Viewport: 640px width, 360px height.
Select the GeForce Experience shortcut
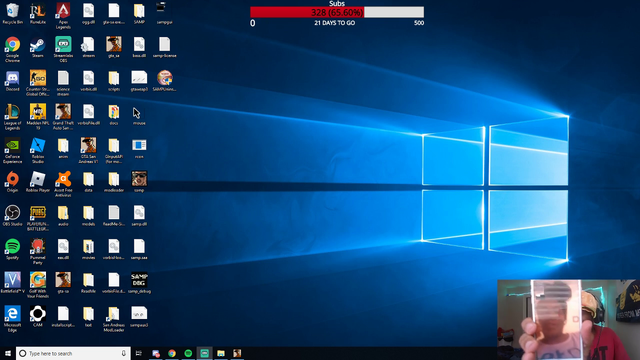[13, 151]
